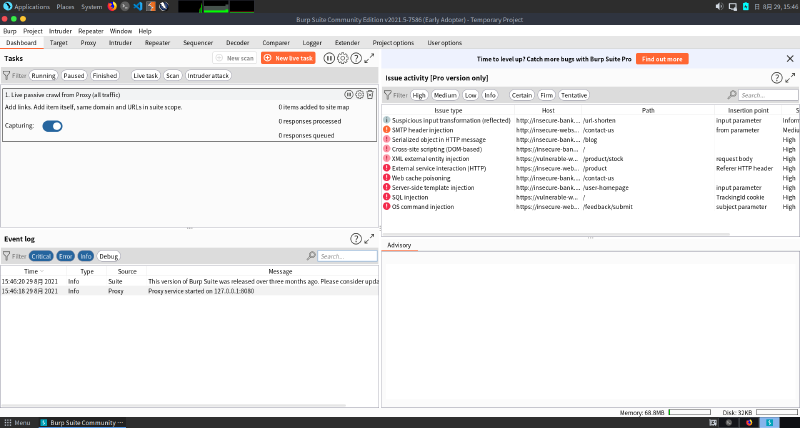Open the Issue activity help icon
800x428 pixels.
776,78
